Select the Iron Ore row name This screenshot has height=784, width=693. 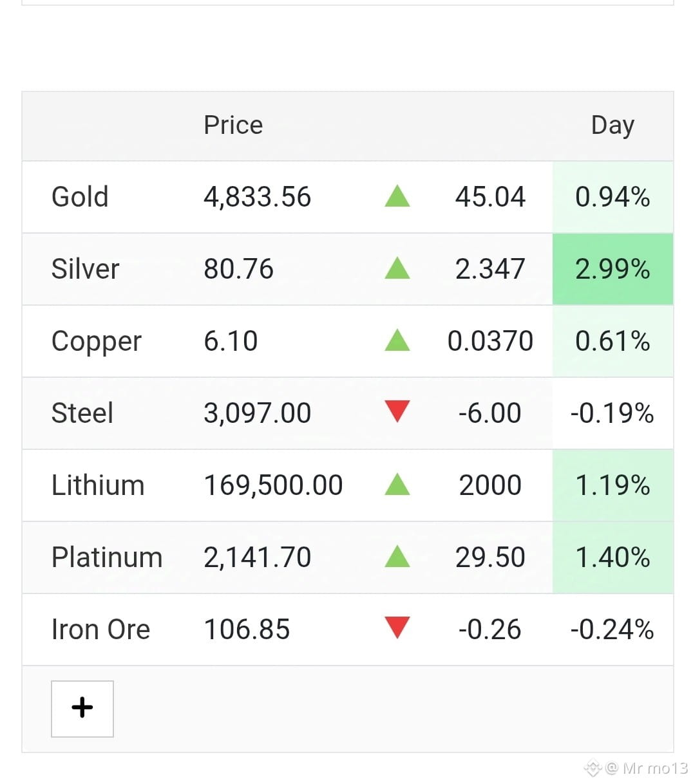click(100, 630)
